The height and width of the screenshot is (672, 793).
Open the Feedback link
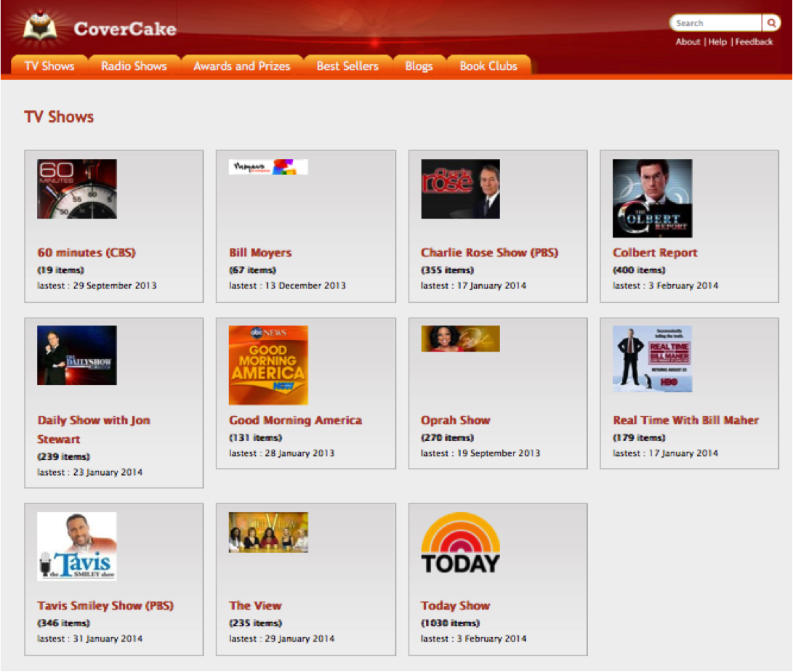pyautogui.click(x=754, y=42)
